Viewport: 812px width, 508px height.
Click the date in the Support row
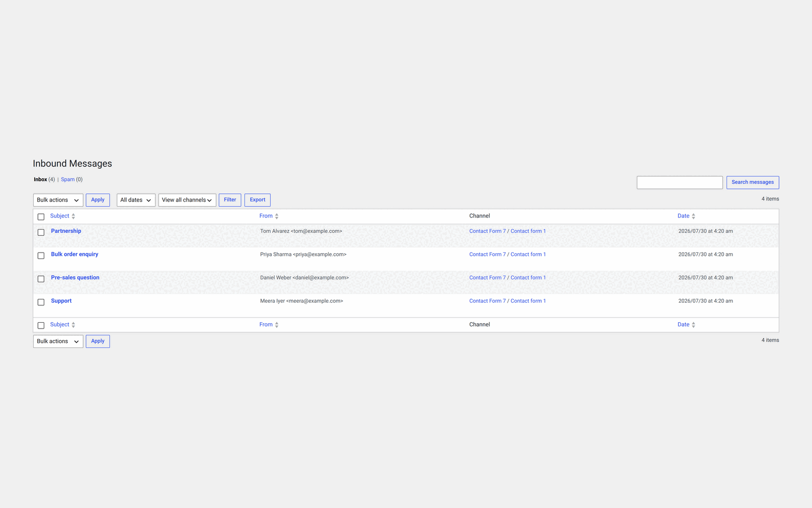706,301
